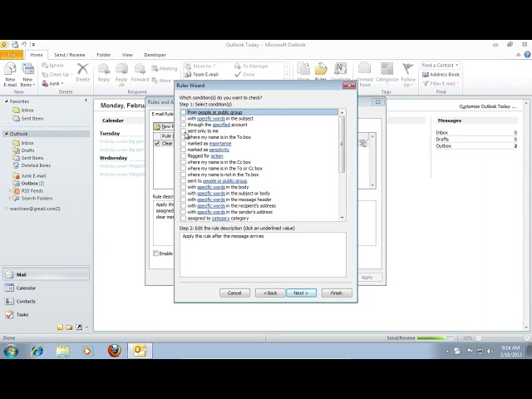Image resolution: width=532 pixels, height=399 pixels.
Task: Click the Forward ribbon icon
Action: pyautogui.click(x=140, y=72)
